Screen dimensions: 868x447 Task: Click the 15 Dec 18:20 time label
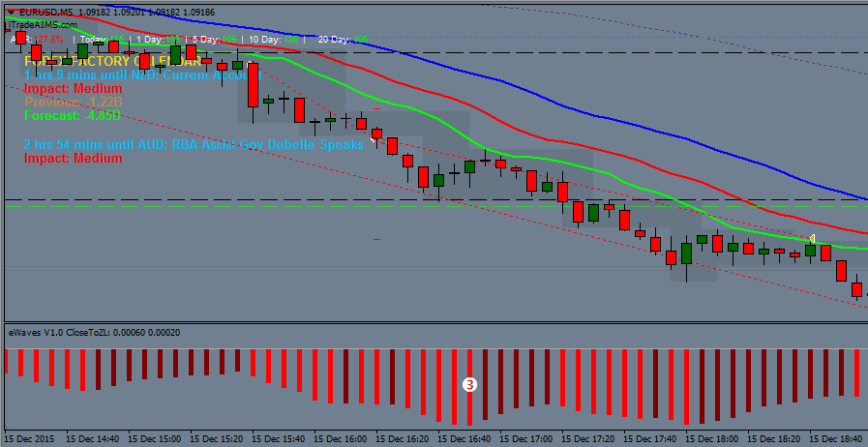pos(774,438)
